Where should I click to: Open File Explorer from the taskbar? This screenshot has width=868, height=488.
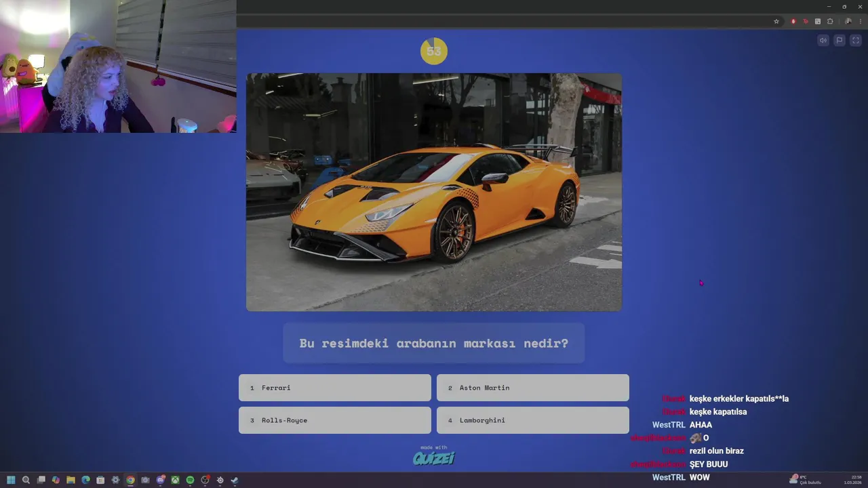tap(71, 480)
